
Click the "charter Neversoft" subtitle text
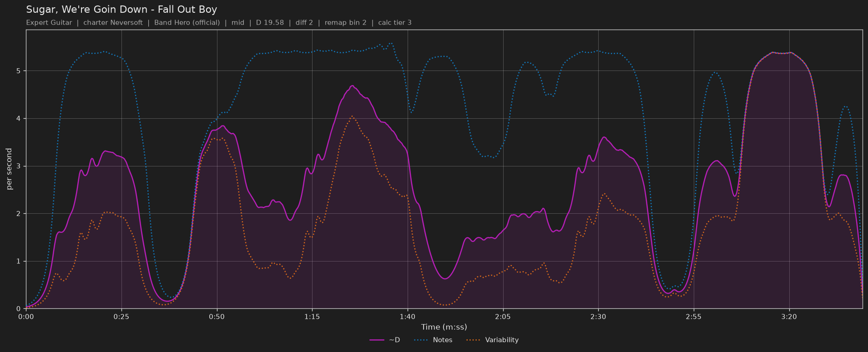point(113,23)
